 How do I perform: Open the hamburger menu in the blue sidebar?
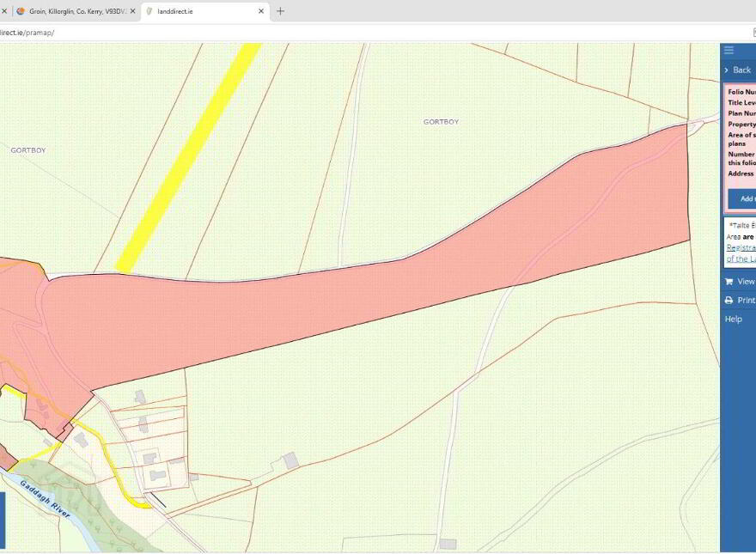tap(729, 50)
